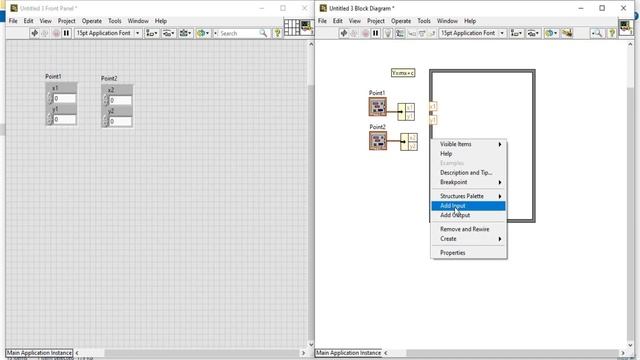Open Properties from the context menu
Image resolution: width=640 pixels, height=360 pixels.
point(469,253)
